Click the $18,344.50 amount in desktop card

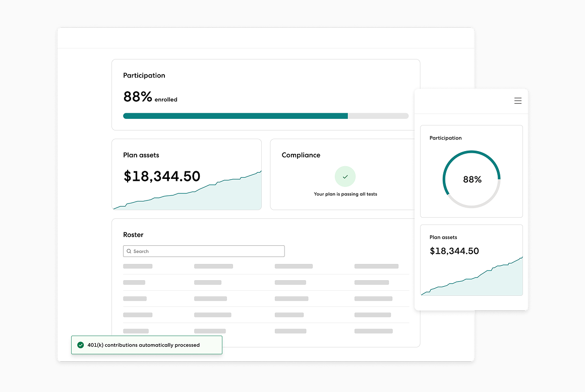click(x=162, y=176)
